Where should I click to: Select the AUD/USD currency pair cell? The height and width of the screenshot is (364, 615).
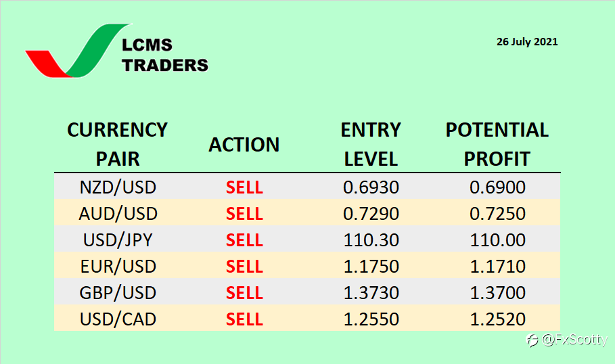118,213
